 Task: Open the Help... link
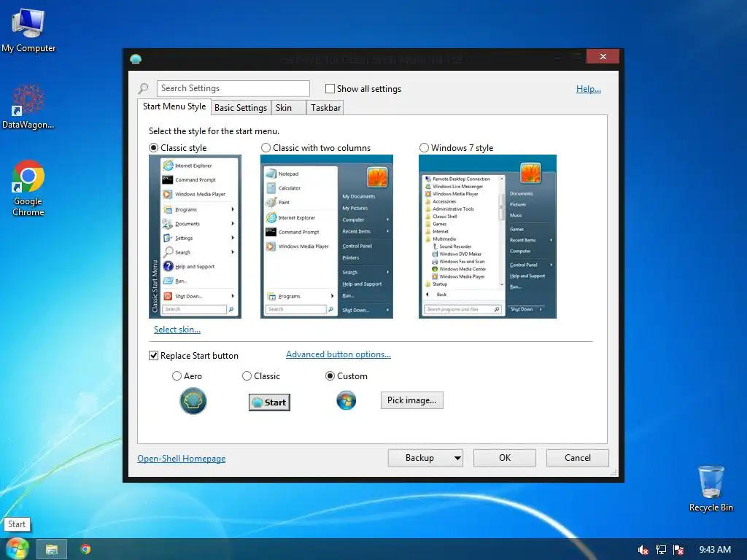(x=589, y=89)
